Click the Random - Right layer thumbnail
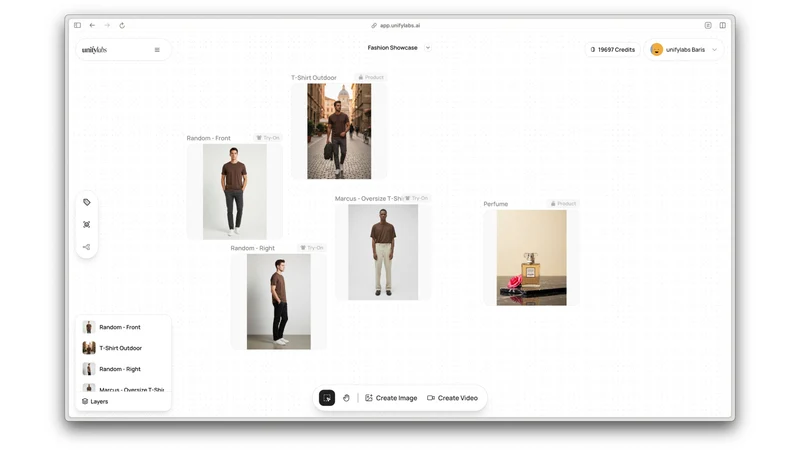 [x=89, y=369]
